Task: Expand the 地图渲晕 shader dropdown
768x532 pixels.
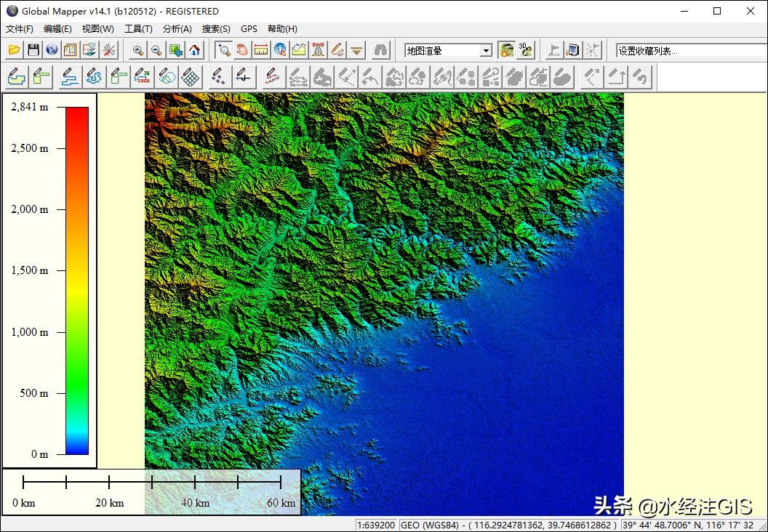Action: click(486, 51)
